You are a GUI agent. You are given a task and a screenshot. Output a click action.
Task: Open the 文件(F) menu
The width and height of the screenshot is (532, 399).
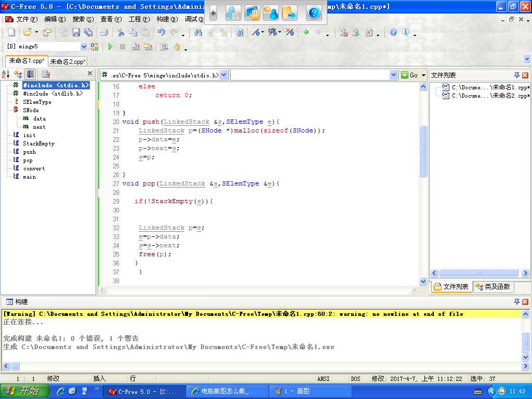tap(27, 19)
